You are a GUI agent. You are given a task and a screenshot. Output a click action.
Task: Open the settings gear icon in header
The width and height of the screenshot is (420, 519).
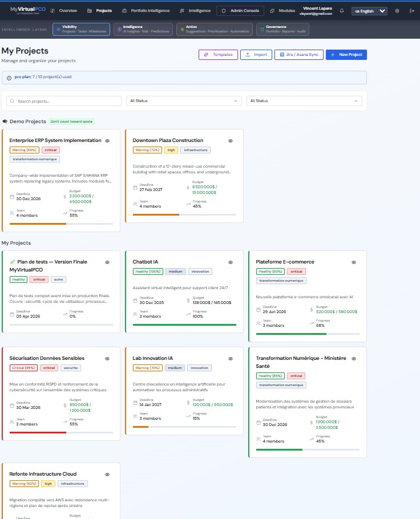397,11
